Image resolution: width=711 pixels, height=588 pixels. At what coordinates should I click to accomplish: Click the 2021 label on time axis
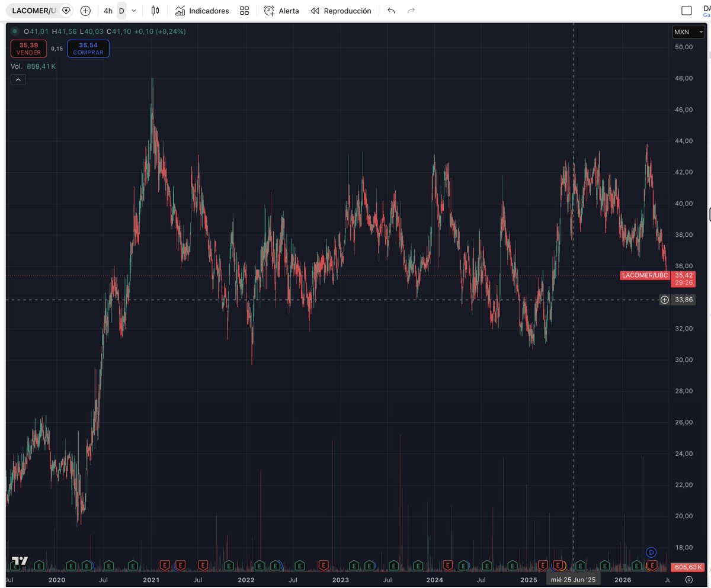pos(152,580)
